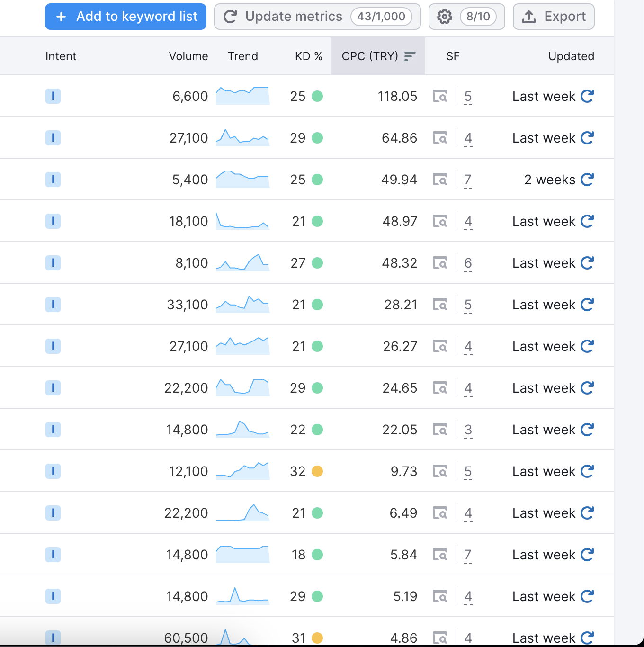Click volume value 33,100
The height and width of the screenshot is (647, 644).
[188, 305]
